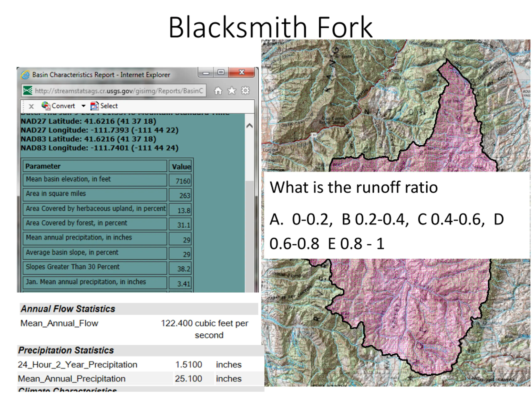Screen dimensions: 532x399
Task: Expand the Convert dropdown arrow
Action: click(x=84, y=106)
